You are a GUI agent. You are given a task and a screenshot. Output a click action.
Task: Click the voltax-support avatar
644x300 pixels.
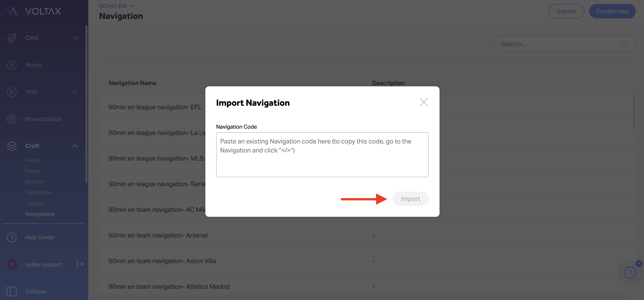(12, 264)
